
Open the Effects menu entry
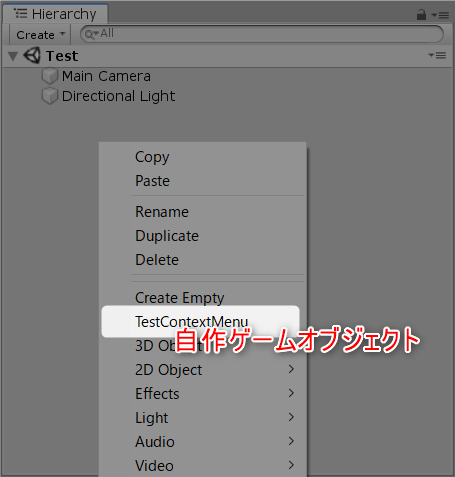202,394
